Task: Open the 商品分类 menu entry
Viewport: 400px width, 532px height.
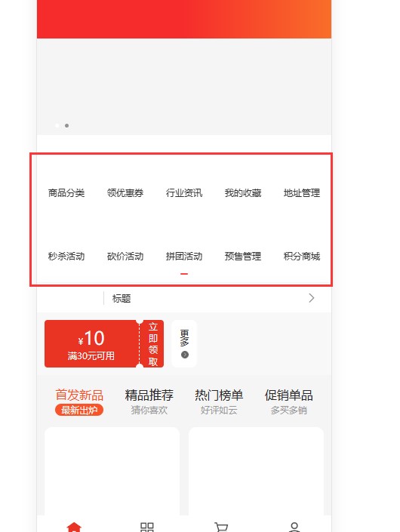Action: point(66,192)
